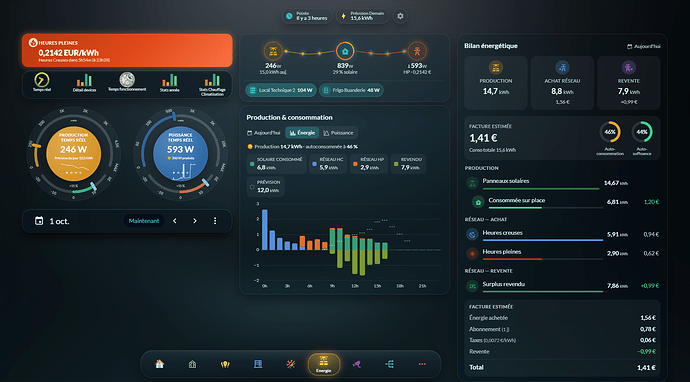Click the grid pylon node showing 593 W
This screenshot has height=382, width=690.
417,51
